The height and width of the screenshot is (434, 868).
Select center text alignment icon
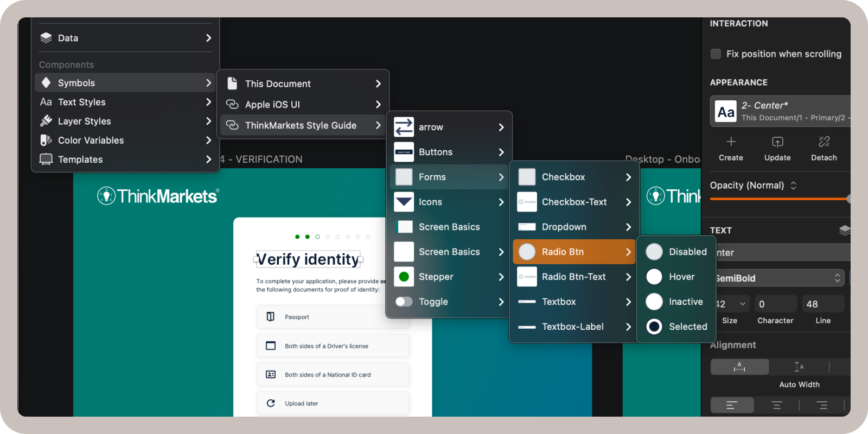777,405
